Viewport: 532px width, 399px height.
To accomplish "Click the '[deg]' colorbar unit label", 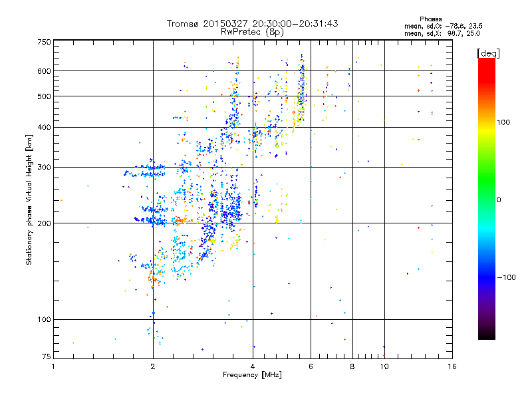I will (x=488, y=53).
